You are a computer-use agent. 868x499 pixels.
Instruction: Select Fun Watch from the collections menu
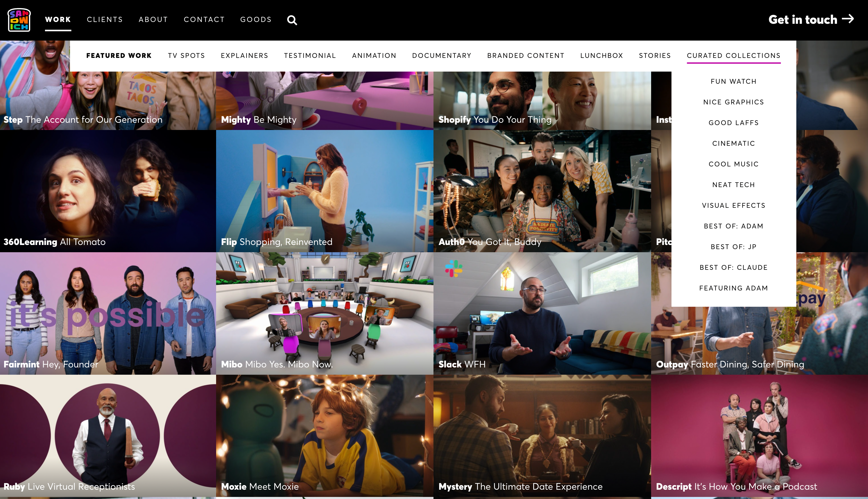pos(733,82)
